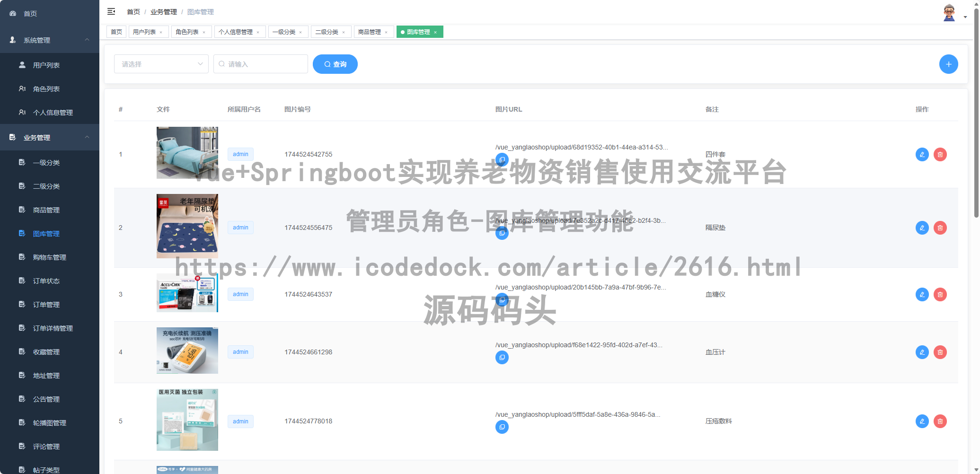
Task: Switch to the 一级分类 tab
Action: (x=285, y=32)
